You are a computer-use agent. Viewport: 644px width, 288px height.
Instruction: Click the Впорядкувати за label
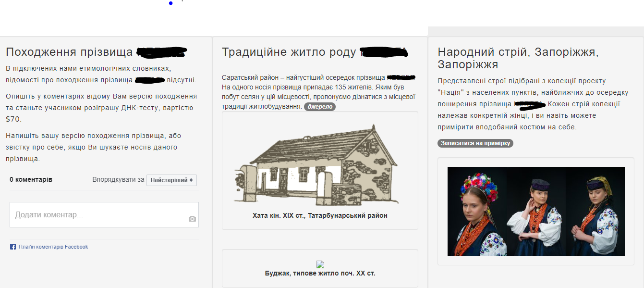point(118,179)
